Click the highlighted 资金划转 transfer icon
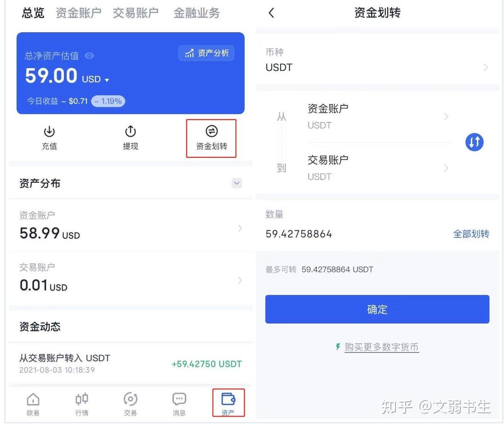This screenshot has height=428, width=504. click(x=211, y=137)
